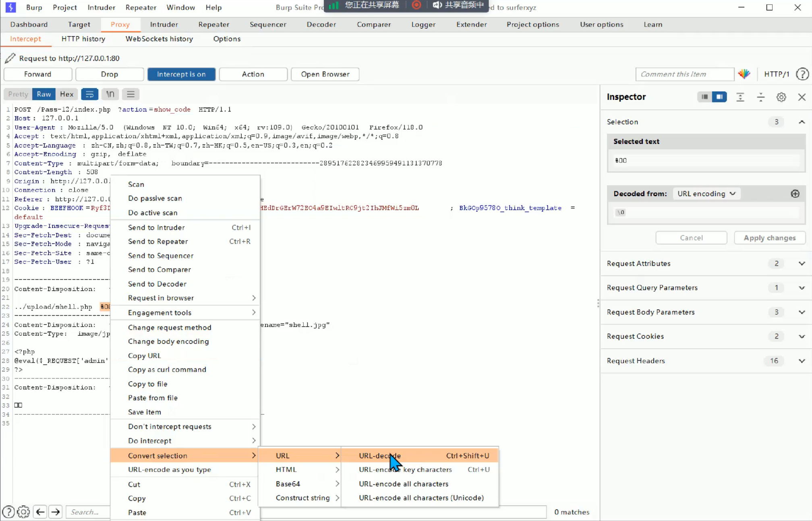Click the Inspector collapse all sections icon

[760, 97]
